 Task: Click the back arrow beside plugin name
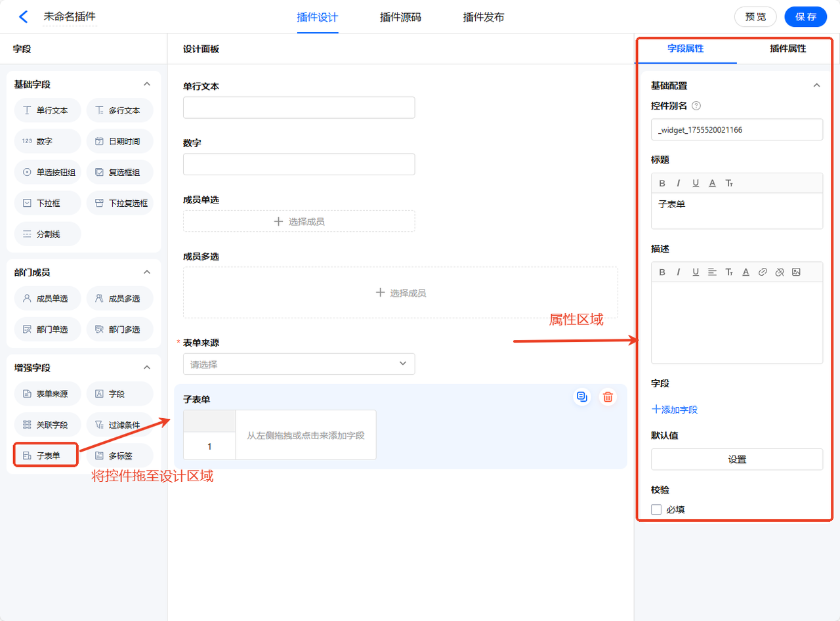(x=24, y=17)
